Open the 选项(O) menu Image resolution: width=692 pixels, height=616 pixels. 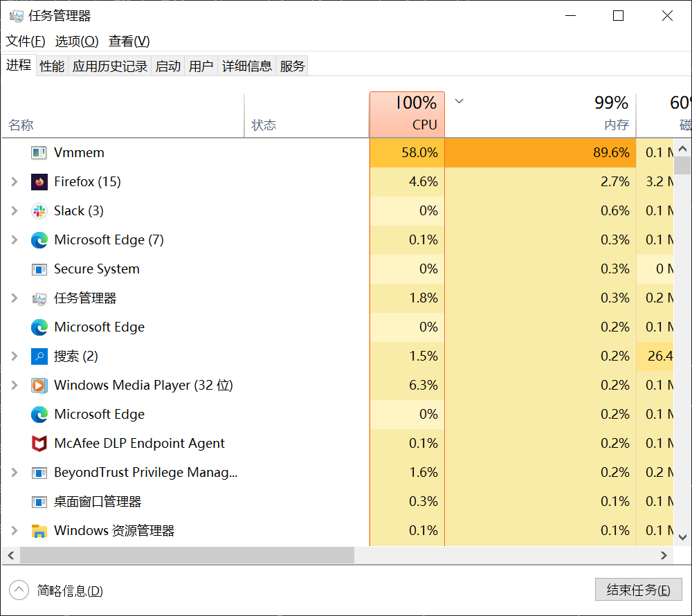77,41
